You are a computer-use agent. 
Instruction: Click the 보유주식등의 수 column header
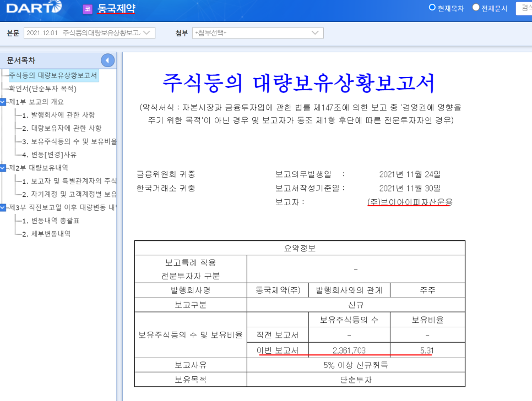[349, 320]
